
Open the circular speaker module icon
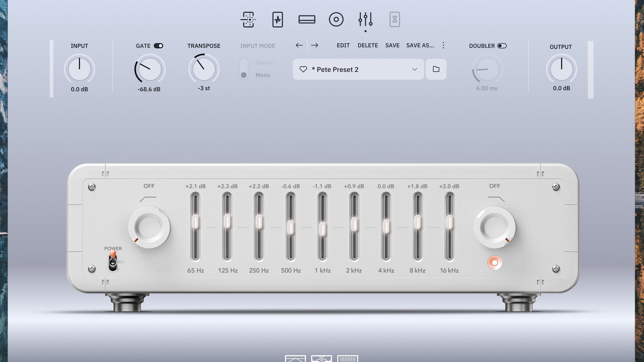coord(336,19)
